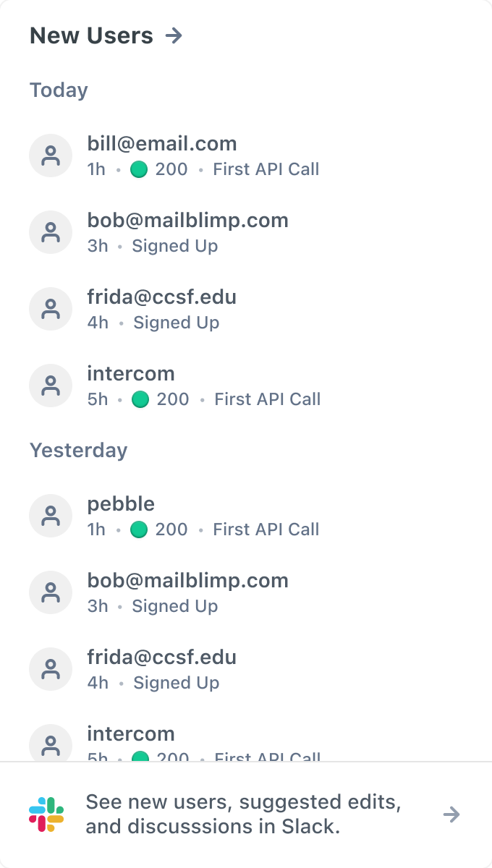Image resolution: width=492 pixels, height=868 pixels.
Task: Click the Slack logo icon
Action: click(46, 814)
